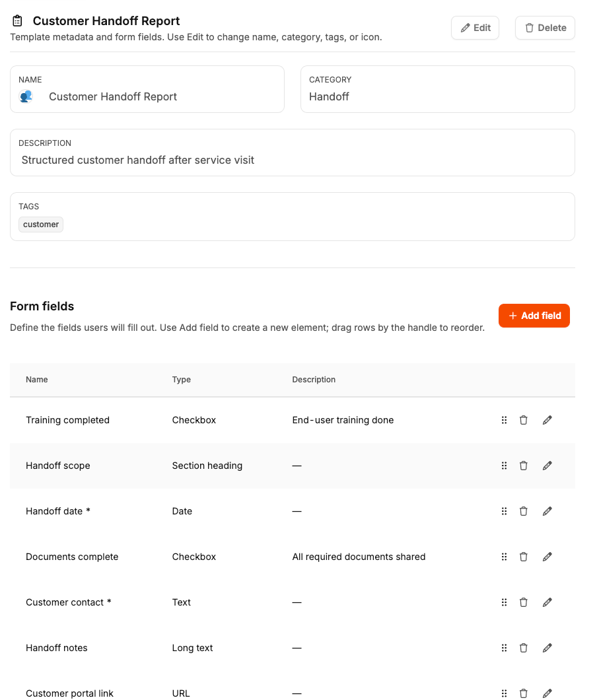Image resolution: width=599 pixels, height=700 pixels.
Task: Delete the Training completed field
Action: [x=524, y=420]
